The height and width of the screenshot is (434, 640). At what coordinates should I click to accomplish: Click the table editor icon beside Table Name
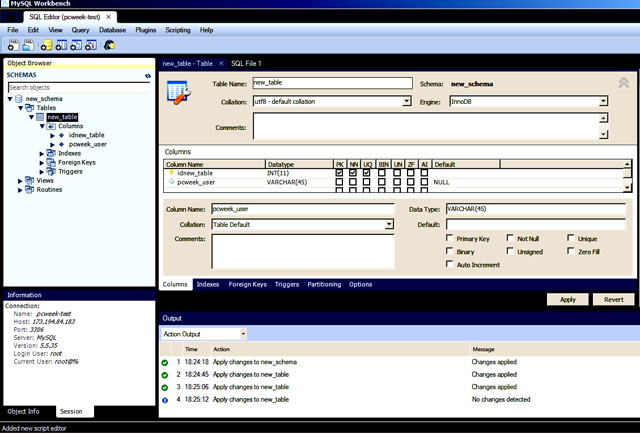(179, 93)
